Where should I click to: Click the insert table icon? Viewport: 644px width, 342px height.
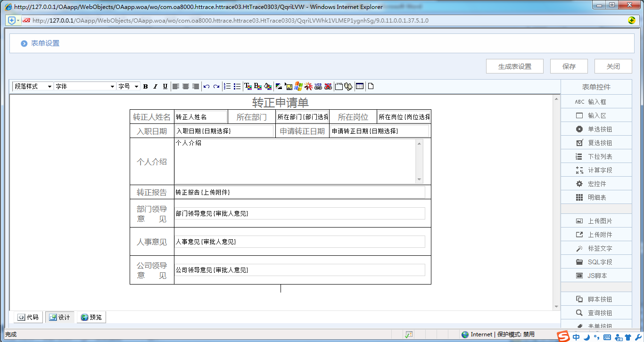pos(360,87)
